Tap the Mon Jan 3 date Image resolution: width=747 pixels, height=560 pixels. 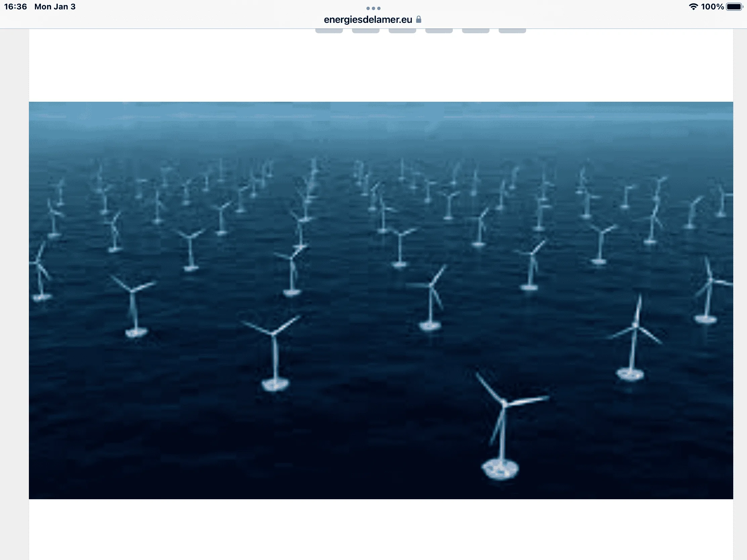[x=55, y=7]
